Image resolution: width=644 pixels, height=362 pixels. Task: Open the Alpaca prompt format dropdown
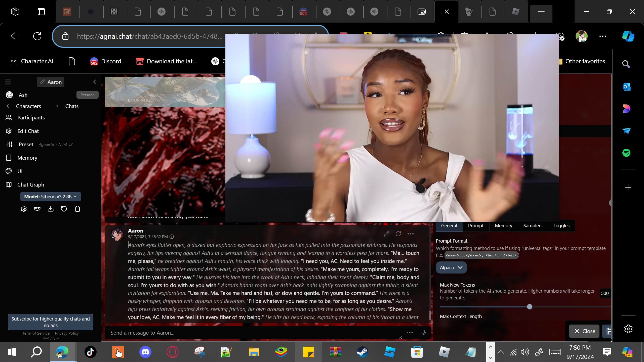pos(451,267)
